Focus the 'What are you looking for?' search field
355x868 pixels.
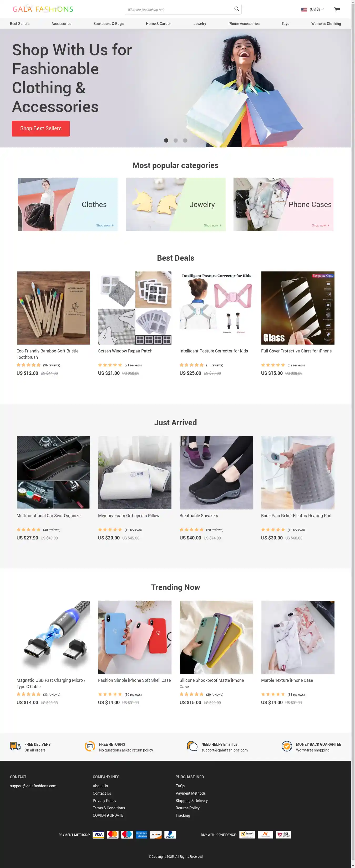(x=180, y=9)
